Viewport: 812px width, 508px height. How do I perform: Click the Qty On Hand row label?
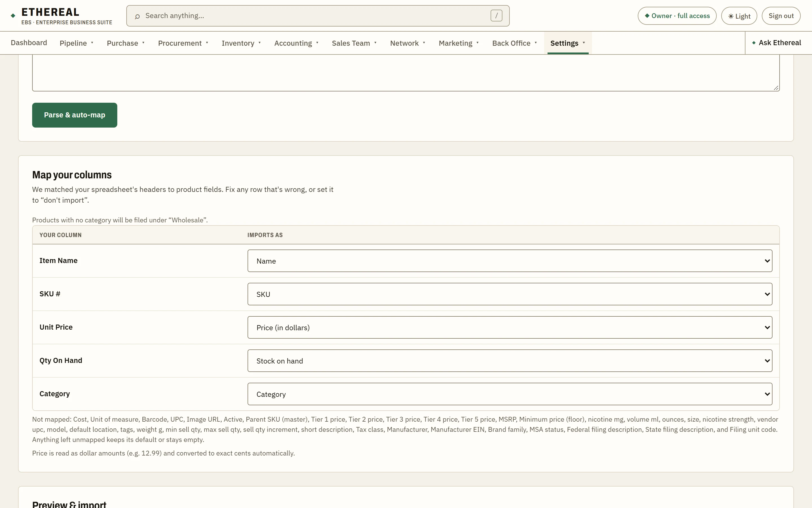point(61,360)
